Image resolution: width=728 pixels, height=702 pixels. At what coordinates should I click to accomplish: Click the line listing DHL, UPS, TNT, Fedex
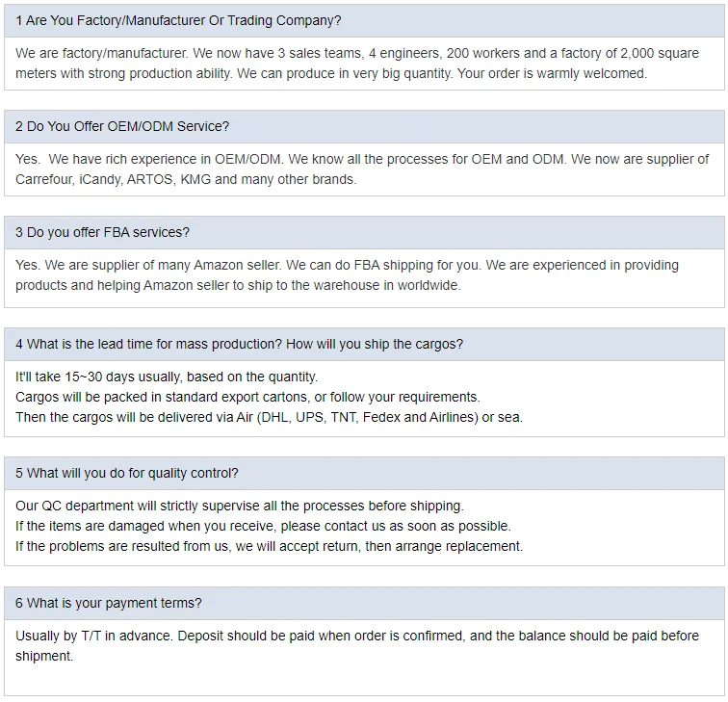pos(269,417)
